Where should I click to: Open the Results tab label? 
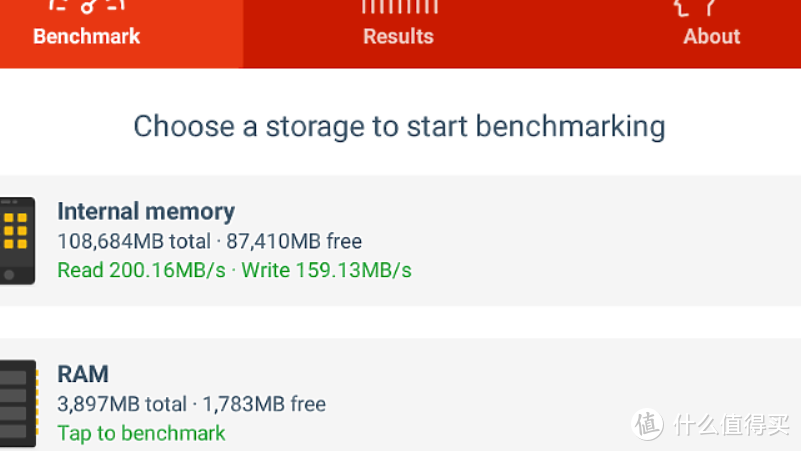(x=398, y=37)
